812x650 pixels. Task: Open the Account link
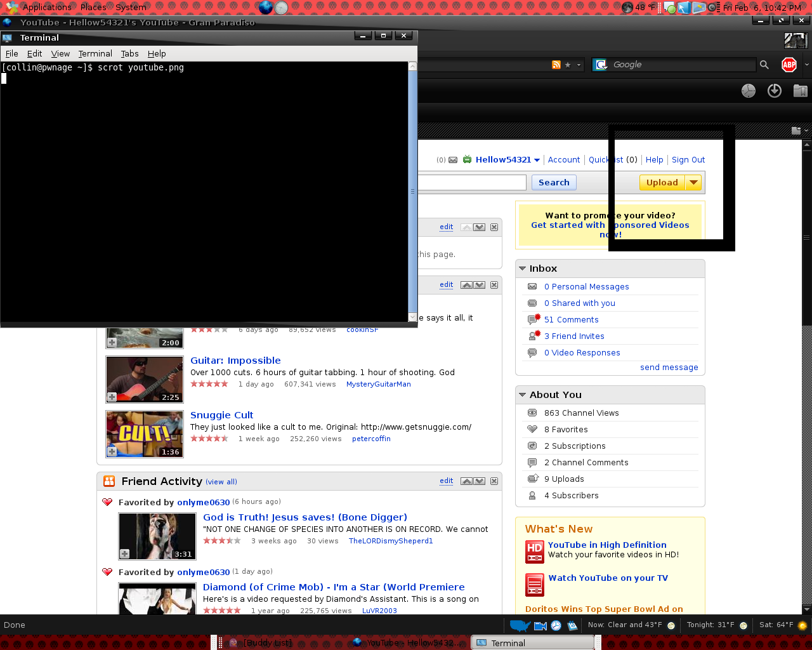click(564, 160)
